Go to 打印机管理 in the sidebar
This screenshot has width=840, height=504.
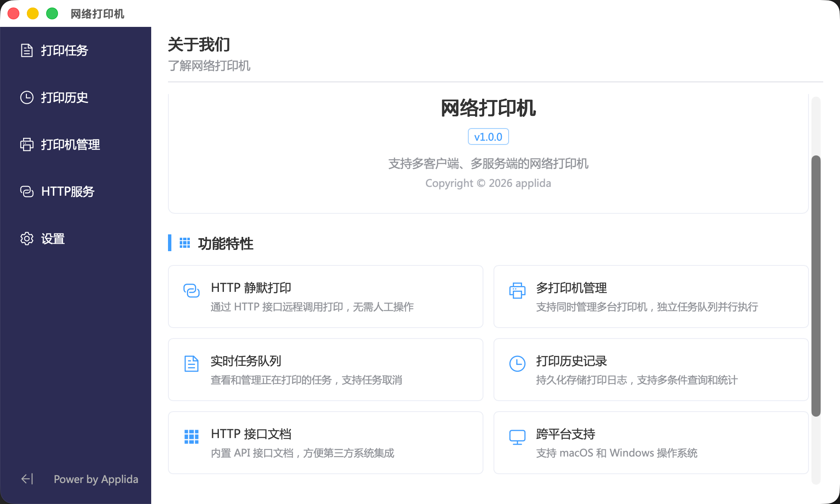[x=76, y=144]
